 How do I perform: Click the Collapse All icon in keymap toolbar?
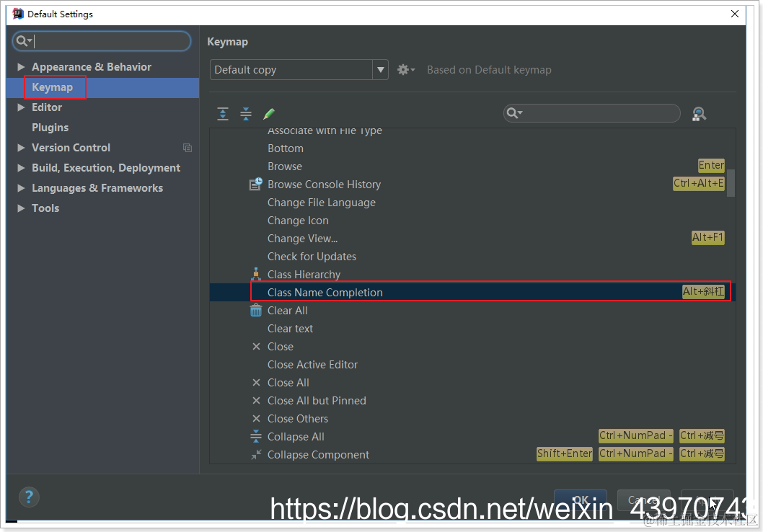[x=246, y=114]
